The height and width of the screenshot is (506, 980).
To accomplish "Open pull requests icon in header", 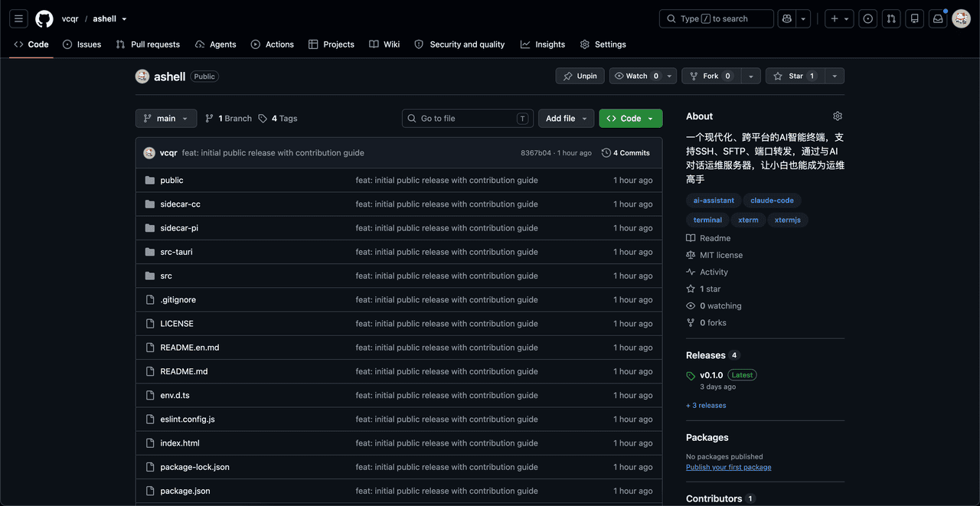I will (x=891, y=19).
